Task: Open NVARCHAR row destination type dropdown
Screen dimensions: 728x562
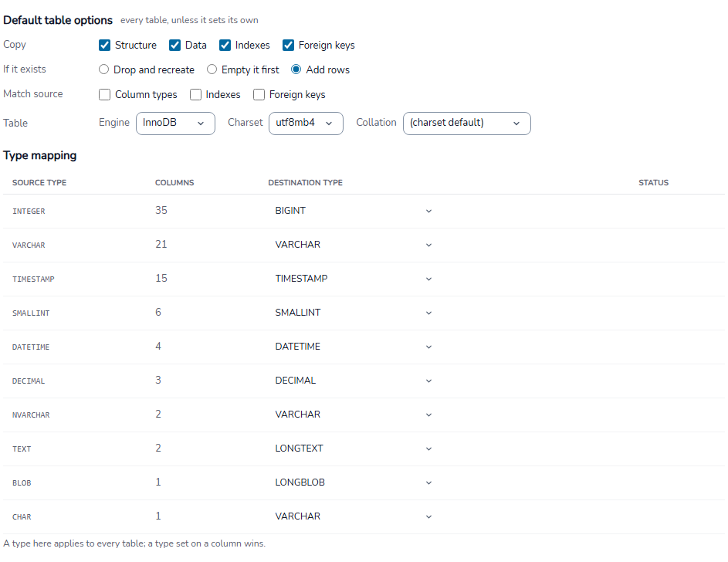Action: pos(354,415)
